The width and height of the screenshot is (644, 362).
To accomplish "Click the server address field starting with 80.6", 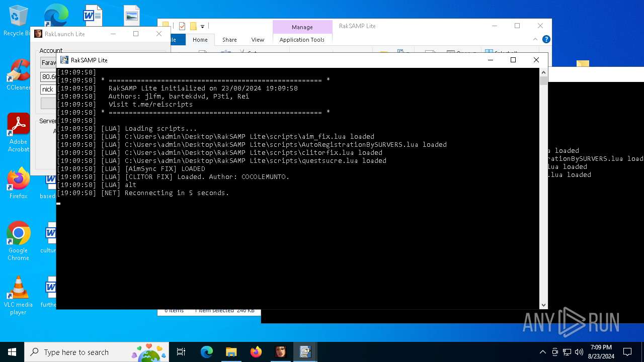I will 48,76.
